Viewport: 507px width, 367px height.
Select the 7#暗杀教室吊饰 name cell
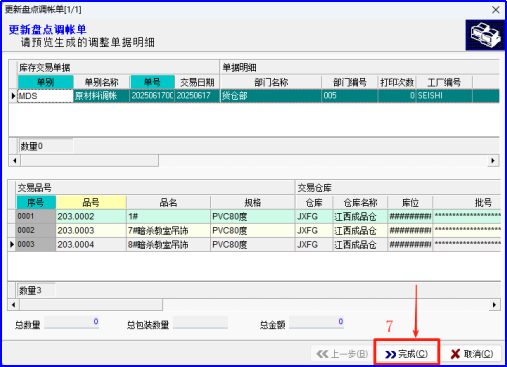coord(168,230)
